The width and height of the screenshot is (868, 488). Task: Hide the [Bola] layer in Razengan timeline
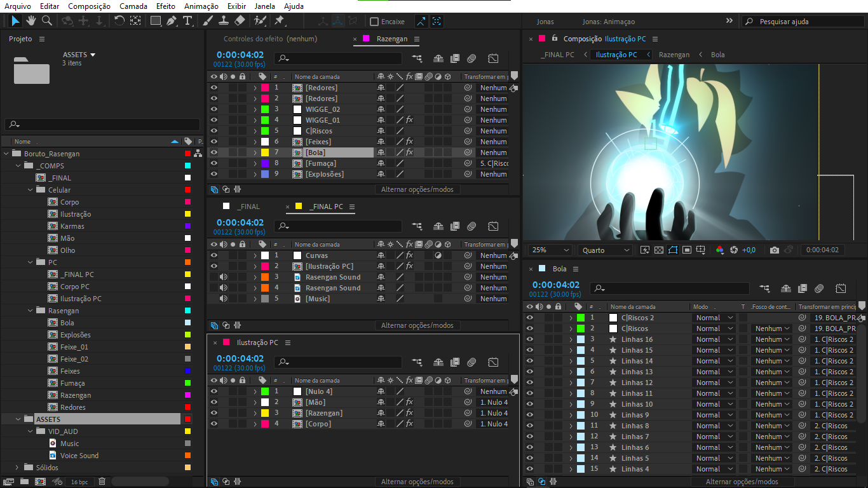click(x=214, y=152)
